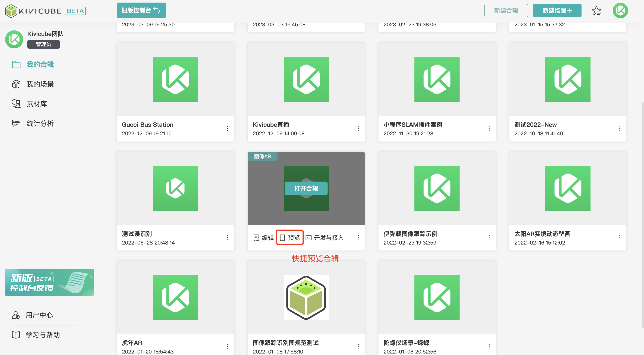
Task: Open the 素材库 asset library
Action: coord(37,104)
